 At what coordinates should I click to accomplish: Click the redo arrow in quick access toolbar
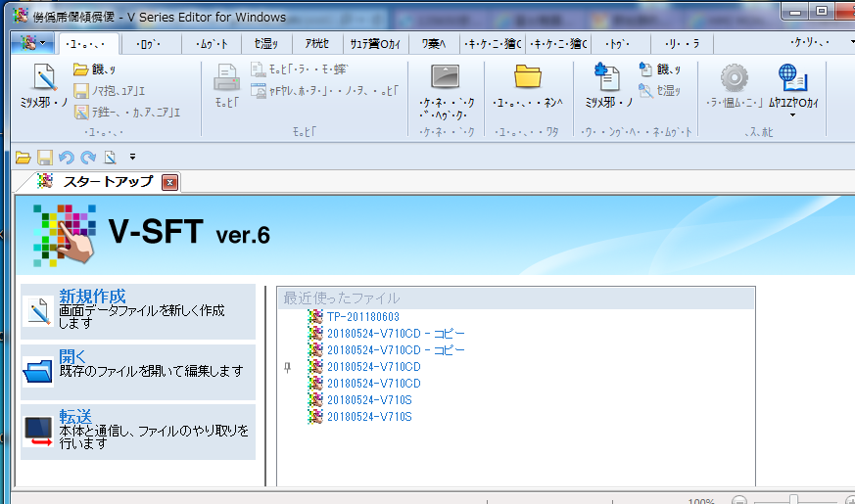tap(88, 157)
